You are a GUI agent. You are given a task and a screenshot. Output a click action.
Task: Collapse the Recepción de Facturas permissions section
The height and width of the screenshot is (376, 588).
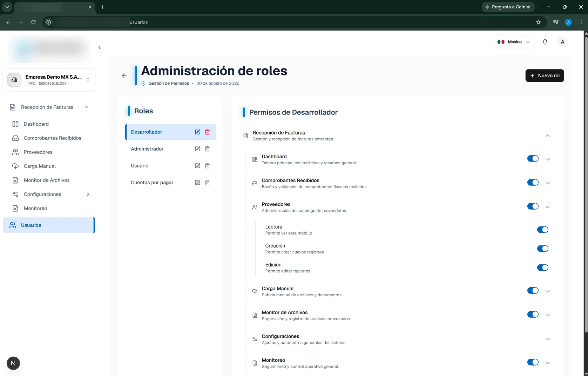[x=547, y=136]
